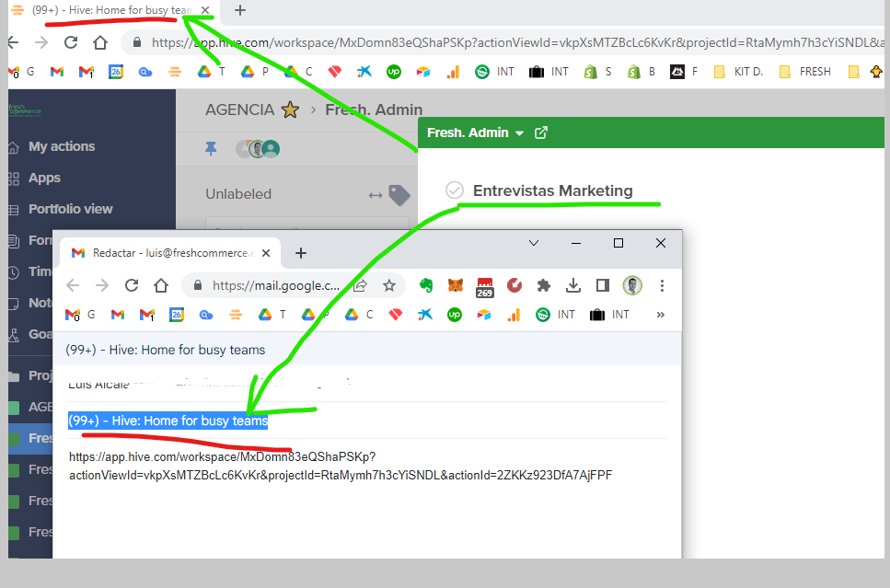This screenshot has width=890, height=588.
Task: Open Upwork bookmark in Hive window
Action: [393, 72]
